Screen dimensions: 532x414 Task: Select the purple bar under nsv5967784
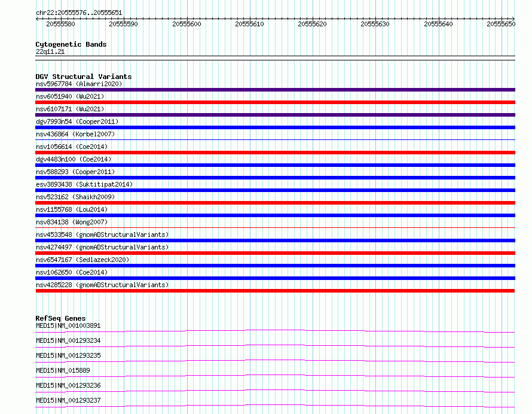click(x=275, y=90)
